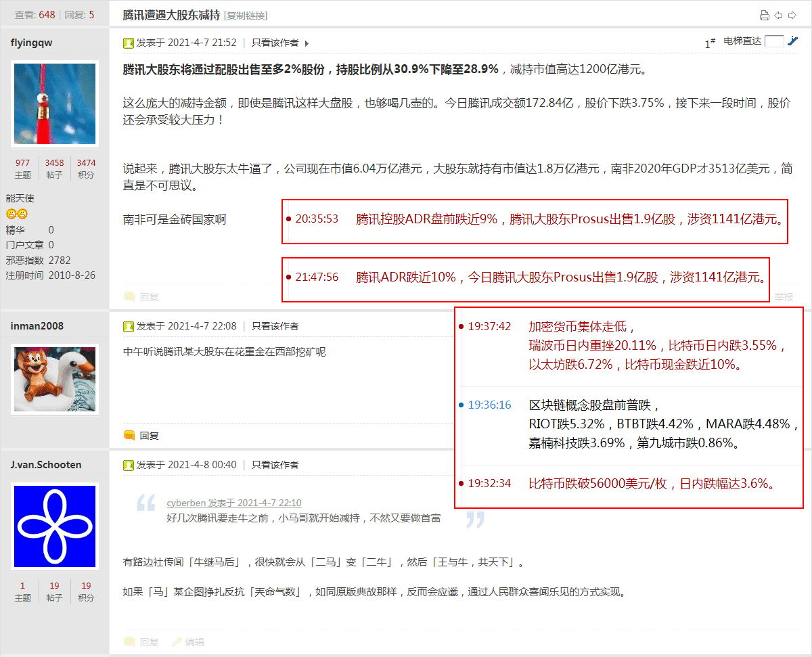Click the 举报 report link in first post
The width and height of the screenshot is (812, 657).
point(784,296)
